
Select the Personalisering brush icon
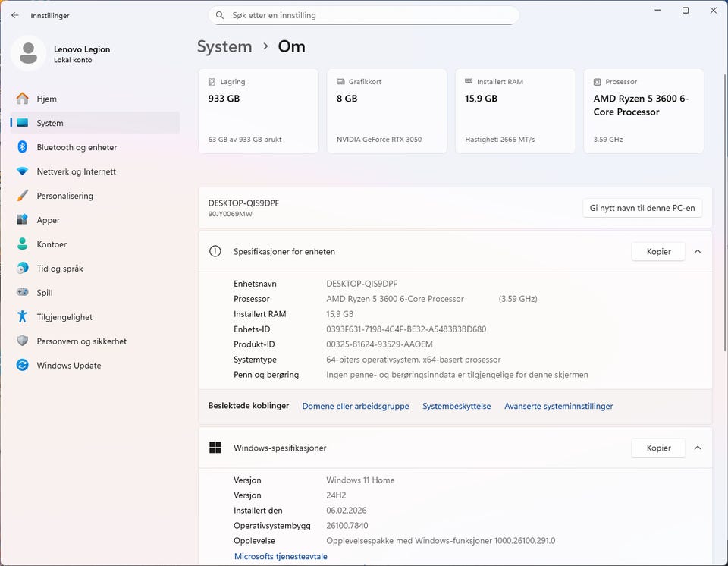coord(22,196)
